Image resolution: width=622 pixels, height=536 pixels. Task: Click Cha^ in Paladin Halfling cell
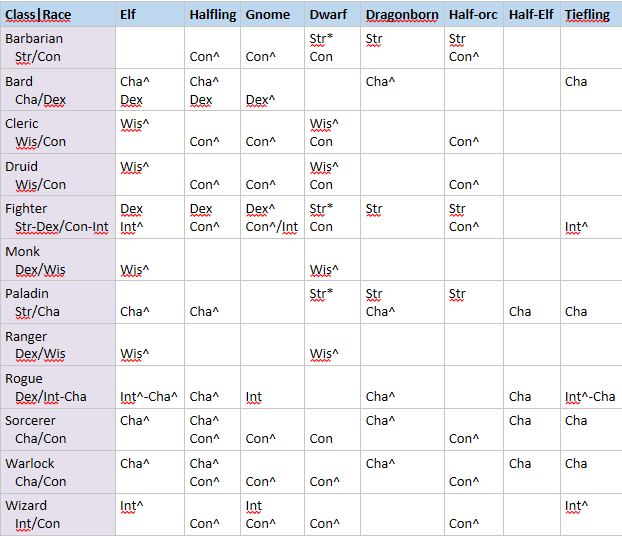click(204, 311)
